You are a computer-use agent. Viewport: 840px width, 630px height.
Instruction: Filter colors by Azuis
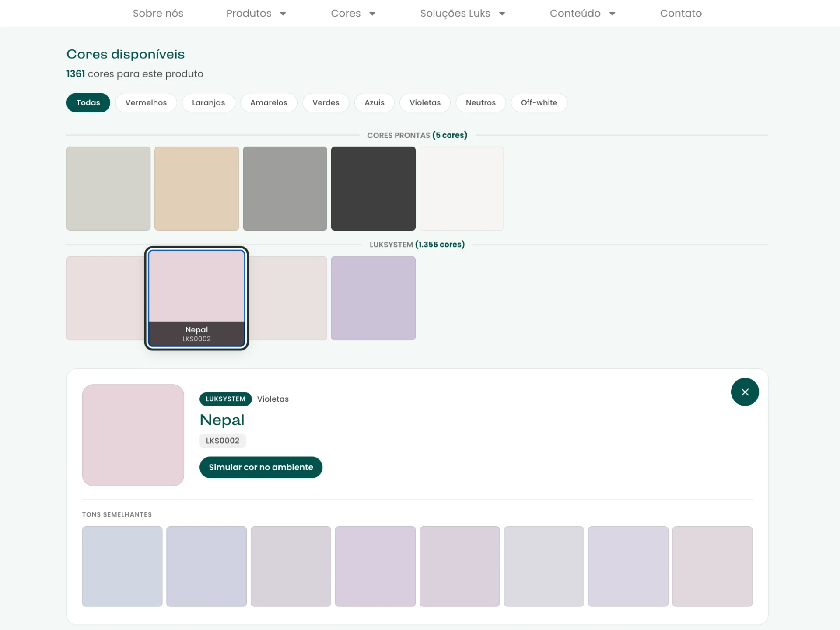(374, 102)
